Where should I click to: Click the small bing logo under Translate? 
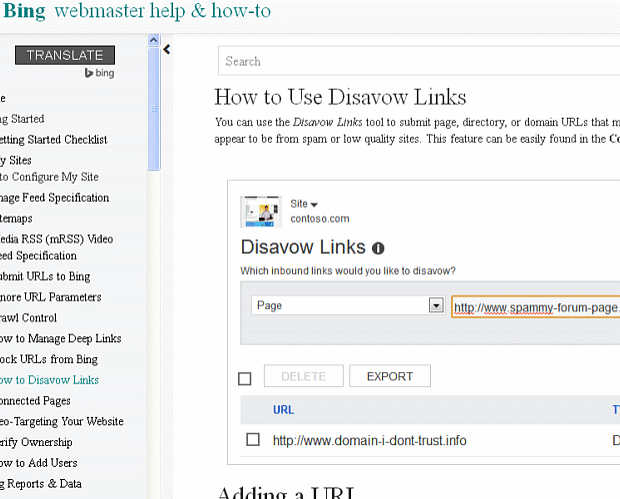pyautogui.click(x=99, y=74)
